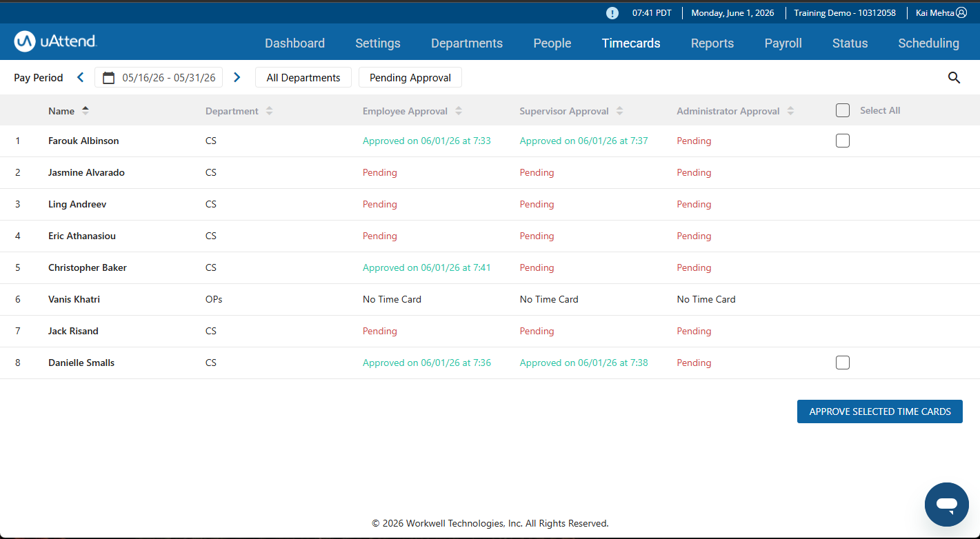Screen dimensions: 980x539
Task: Open the alert notification icon
Action: [x=612, y=13]
